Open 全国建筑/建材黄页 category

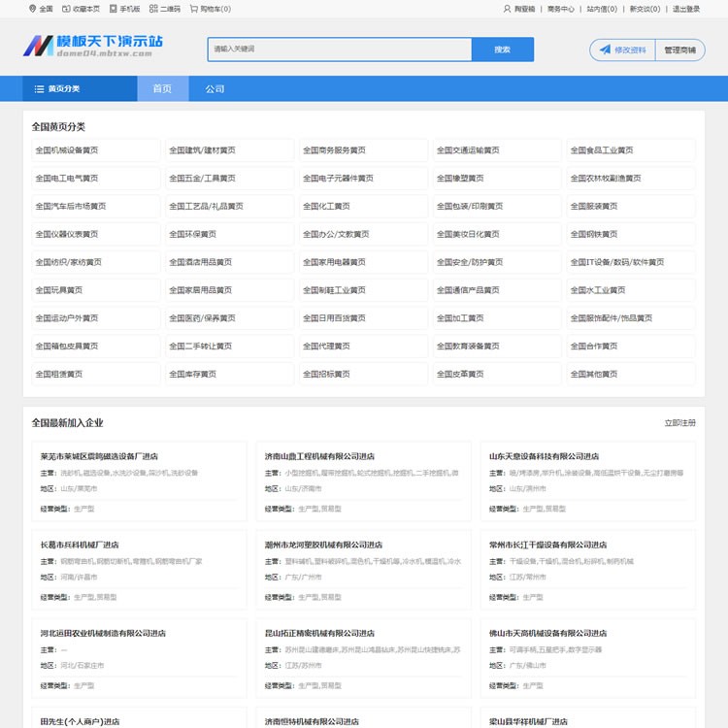229,149
